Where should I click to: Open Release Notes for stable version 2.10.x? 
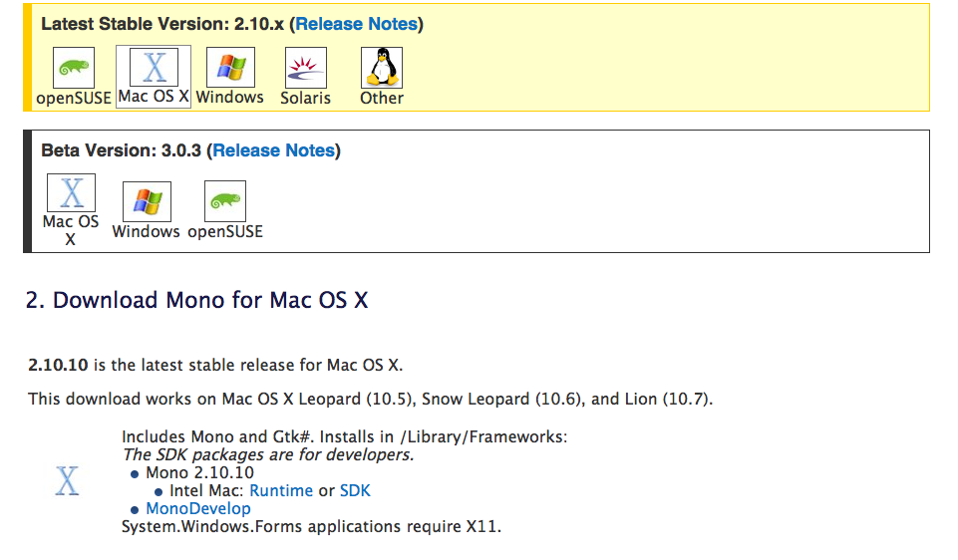point(356,24)
